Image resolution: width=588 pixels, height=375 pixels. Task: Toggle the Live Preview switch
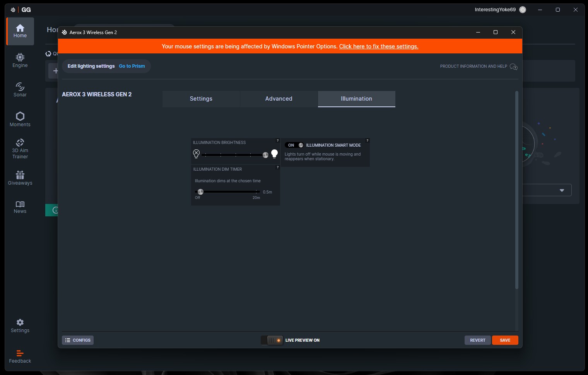[x=272, y=340]
